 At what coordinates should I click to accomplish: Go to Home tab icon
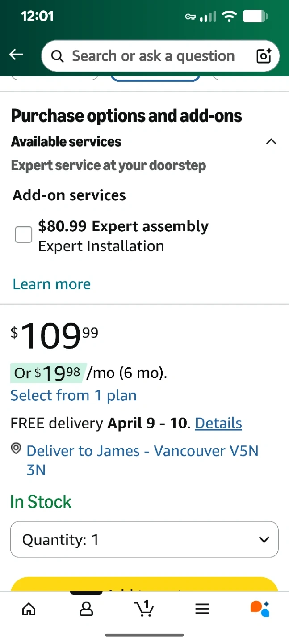point(29,609)
